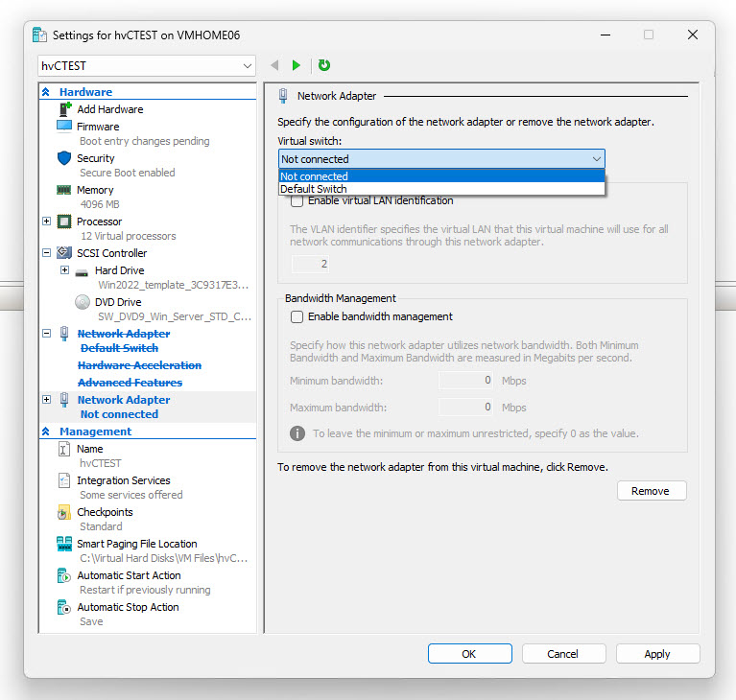The image size is (736, 700).
Task: Click the settings window title icon
Action: [x=39, y=35]
